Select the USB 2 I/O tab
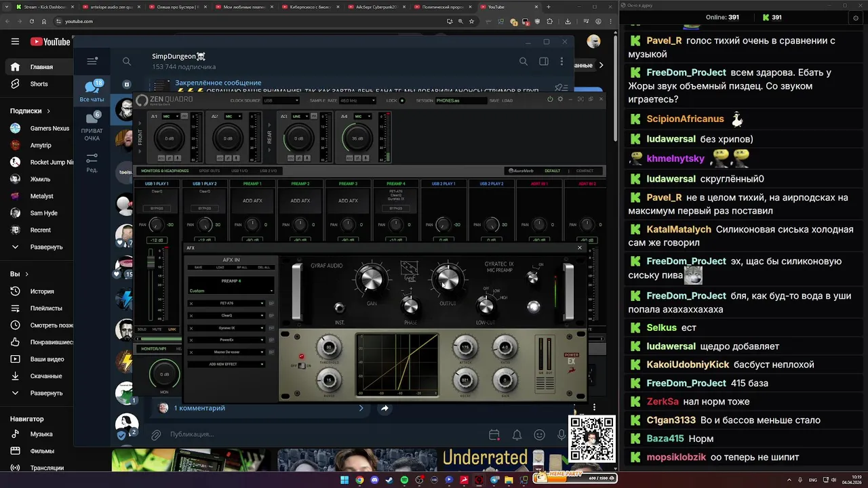The height and width of the screenshot is (488, 868). [x=268, y=171]
